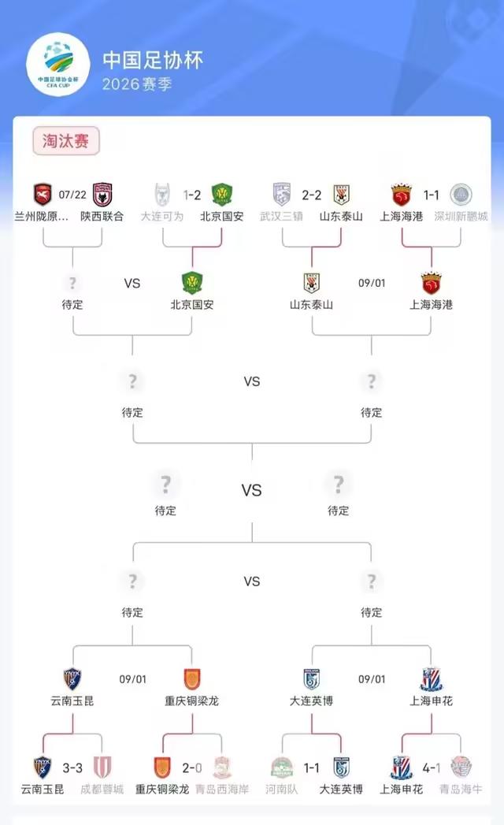The image size is (504, 825).
Task: Open the 大连英博 vs 上海申花 09/01 fixture
Action: pyautogui.click(x=372, y=679)
